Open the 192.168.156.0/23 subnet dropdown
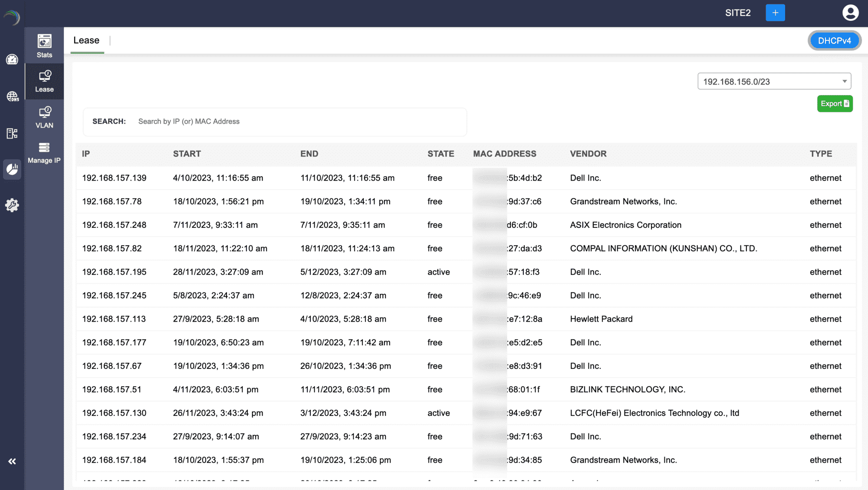This screenshot has width=868, height=490. tap(774, 81)
